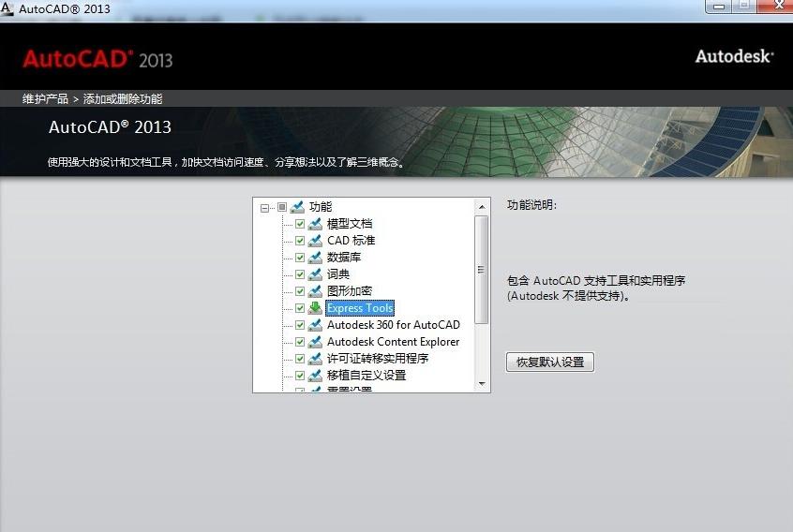Click the icon next to 模型文档
Image resolution: width=793 pixels, height=532 pixels.
click(315, 224)
